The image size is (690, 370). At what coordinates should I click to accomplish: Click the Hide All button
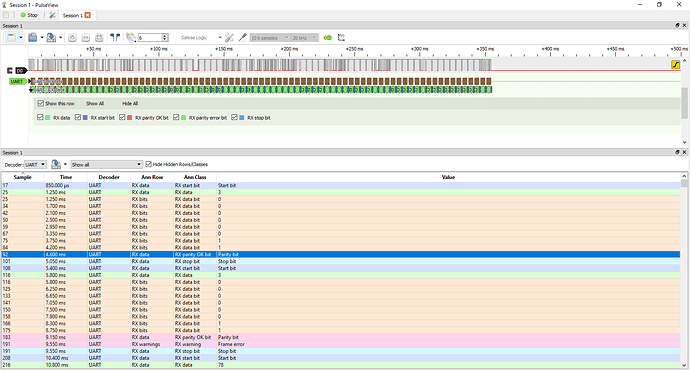click(x=130, y=103)
